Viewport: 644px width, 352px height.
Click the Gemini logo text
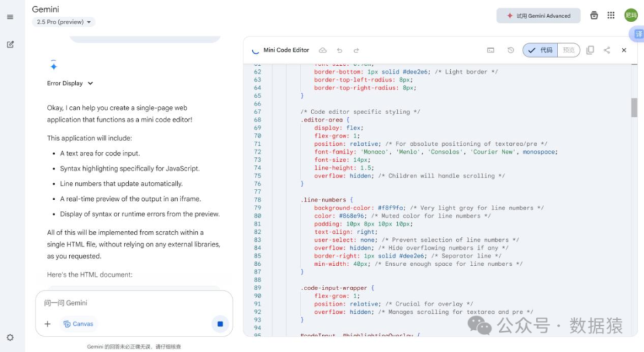click(46, 9)
